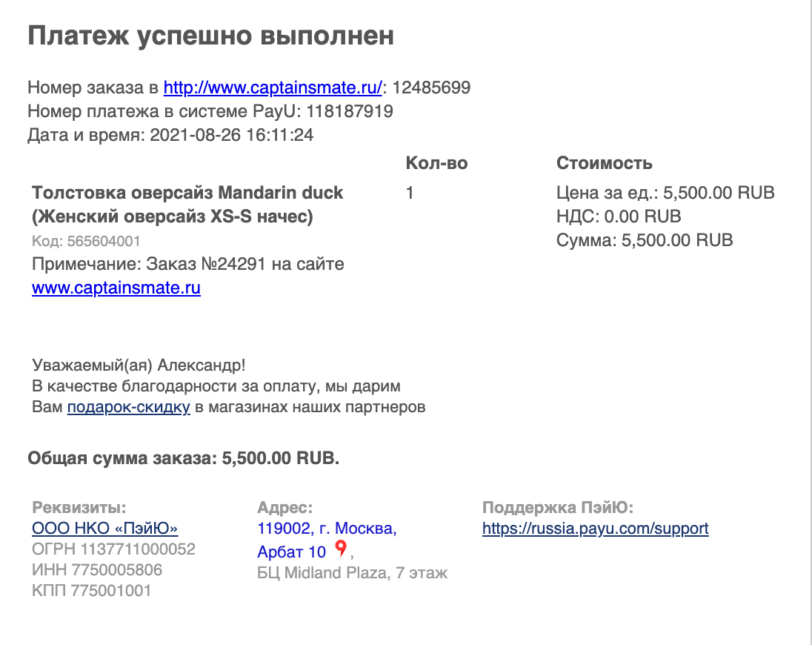Open the address link 119002, г. Москва
The height and width of the screenshot is (645, 812).
click(327, 528)
